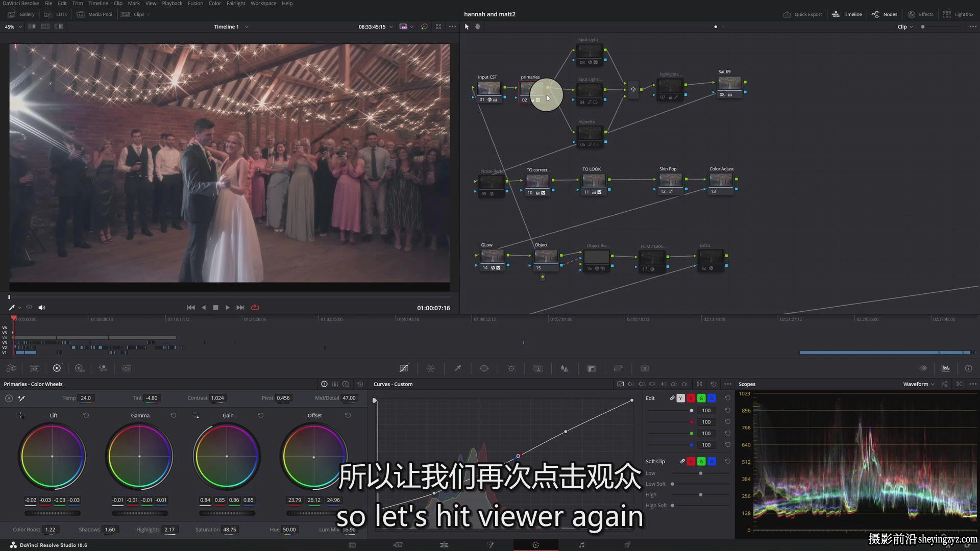
Task: Toggle the Nodes panel button
Action: pos(885,14)
